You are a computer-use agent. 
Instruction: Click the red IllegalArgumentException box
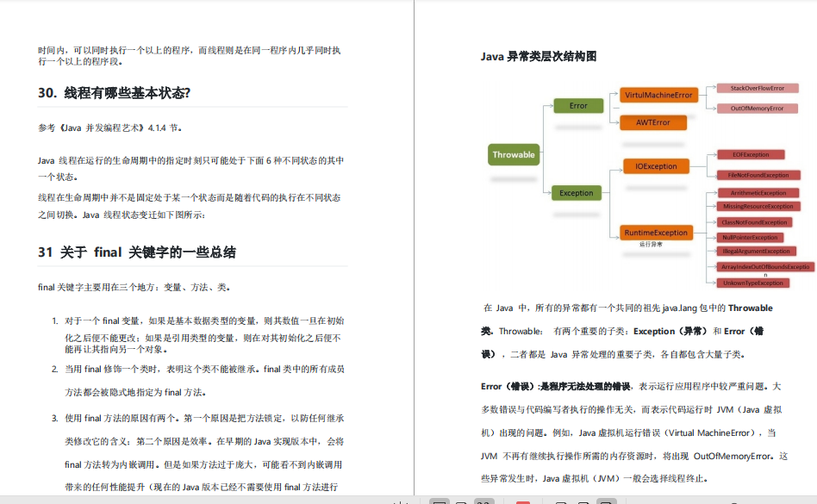point(756,251)
